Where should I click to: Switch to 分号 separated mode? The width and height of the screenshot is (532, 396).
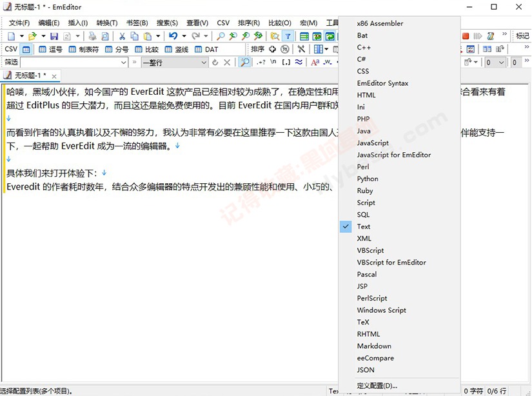click(117, 50)
